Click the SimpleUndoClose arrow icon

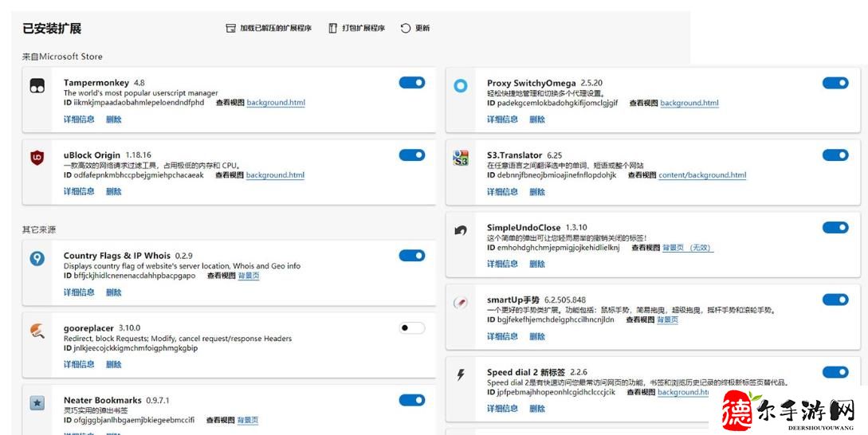click(461, 230)
